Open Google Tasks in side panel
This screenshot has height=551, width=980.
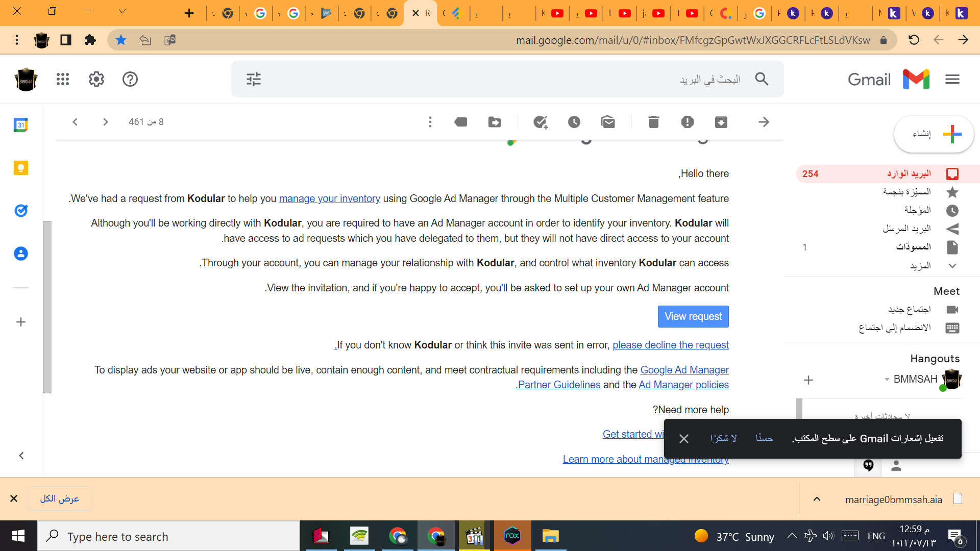[21, 211]
